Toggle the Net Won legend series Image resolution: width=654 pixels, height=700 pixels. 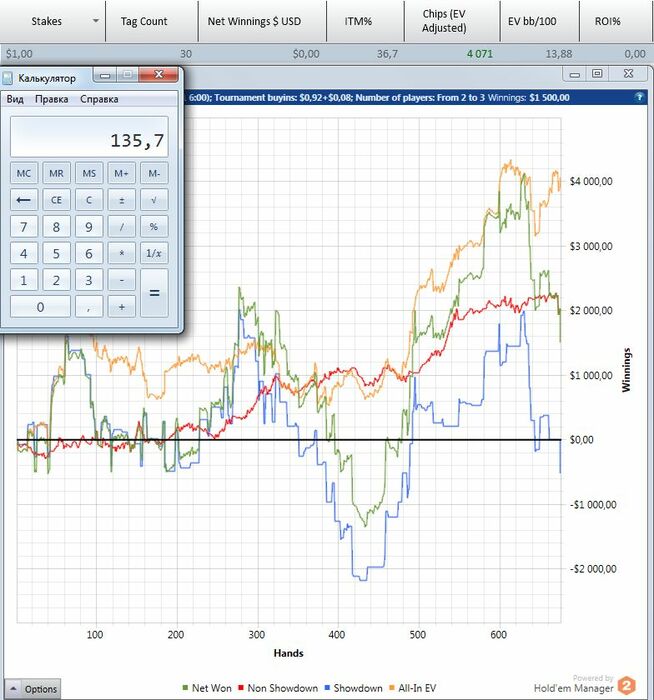point(207,688)
